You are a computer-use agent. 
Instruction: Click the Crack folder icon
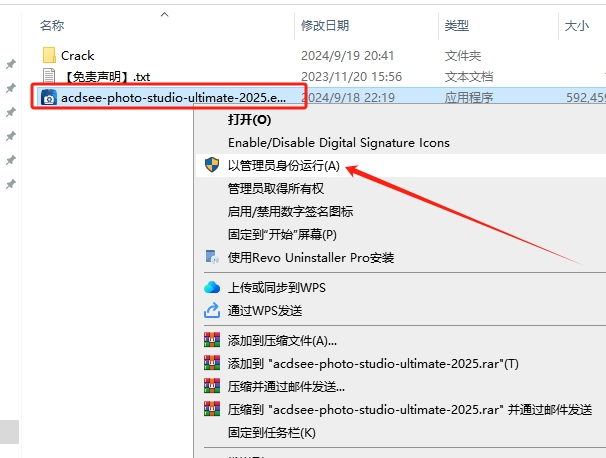coord(49,55)
